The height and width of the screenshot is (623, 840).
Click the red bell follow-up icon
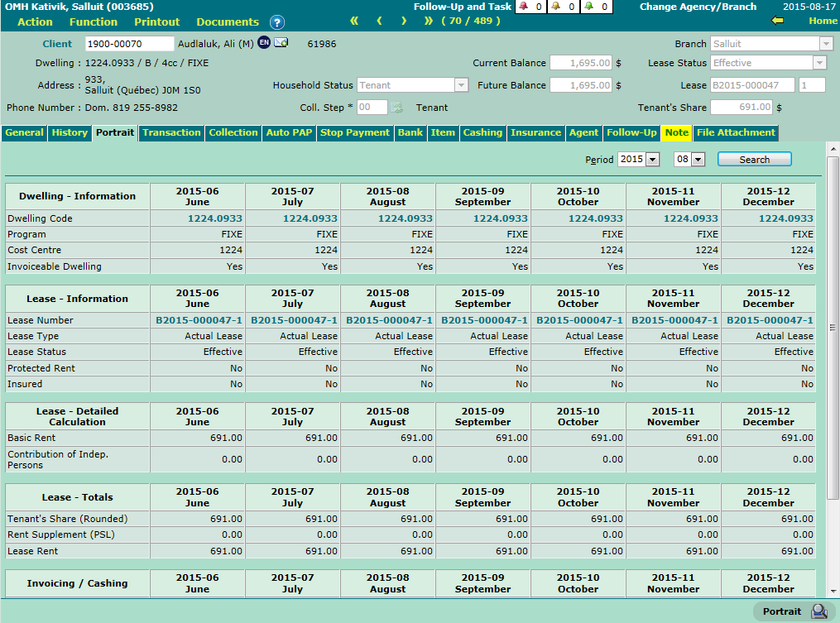[523, 7]
